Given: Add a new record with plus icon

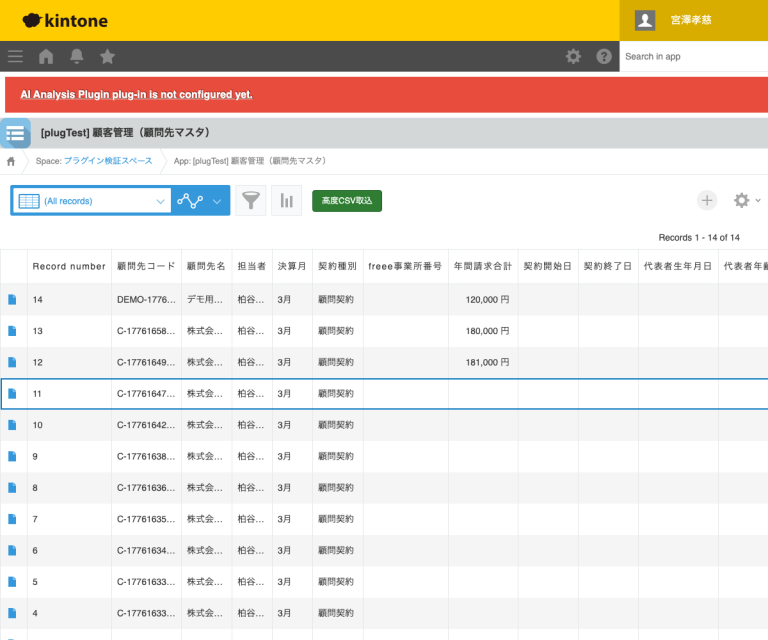Looking at the screenshot, I should 707,201.
